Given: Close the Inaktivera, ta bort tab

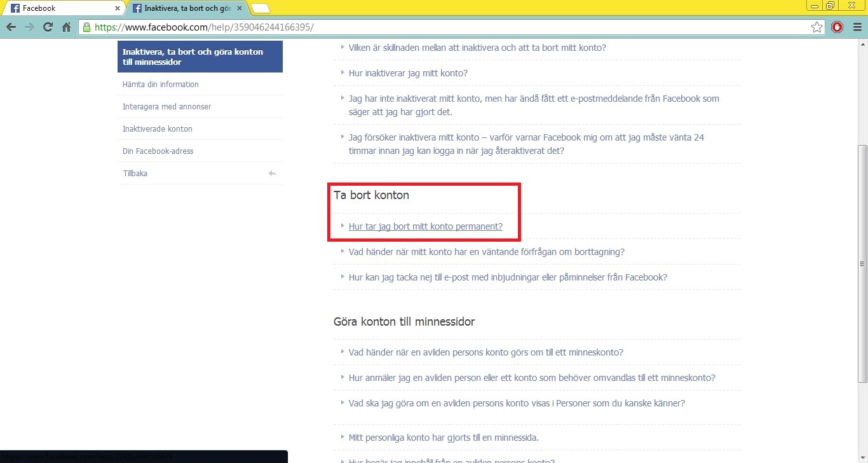Looking at the screenshot, I should 239,8.
